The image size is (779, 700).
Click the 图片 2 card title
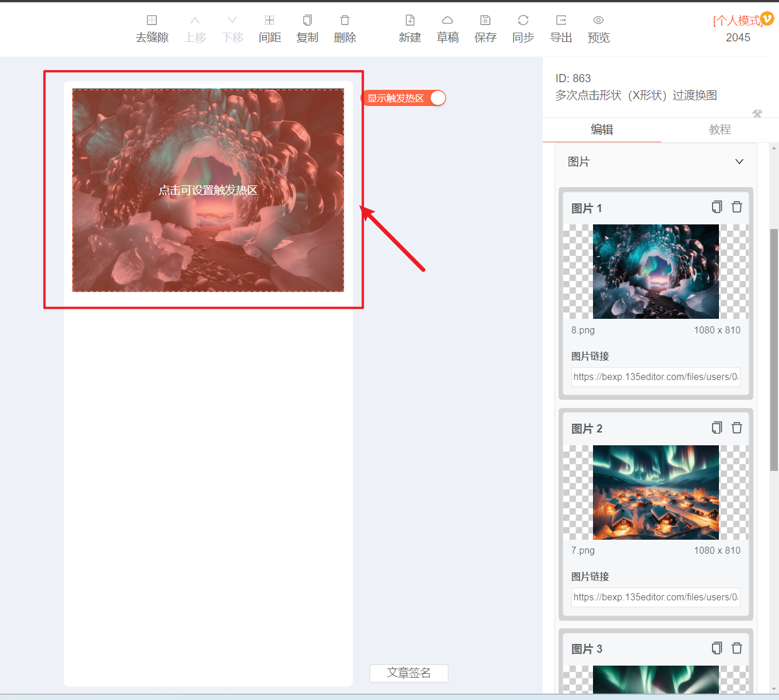coord(587,428)
